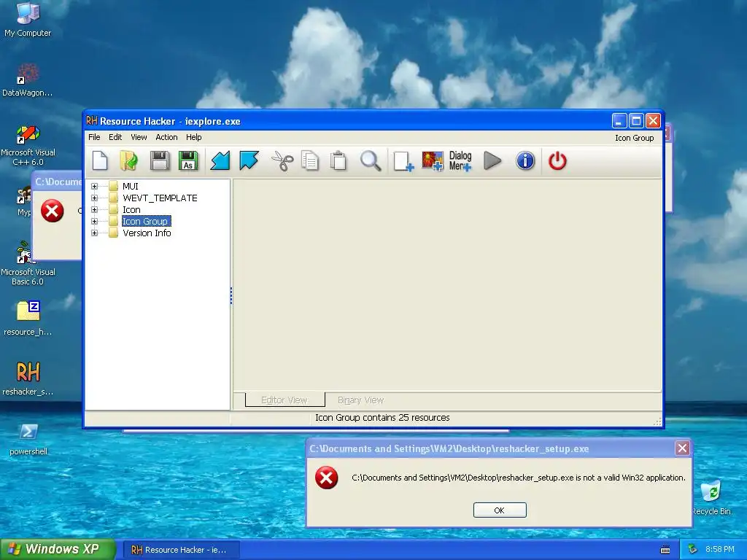
Task: Open the Action menu
Action: click(x=166, y=137)
